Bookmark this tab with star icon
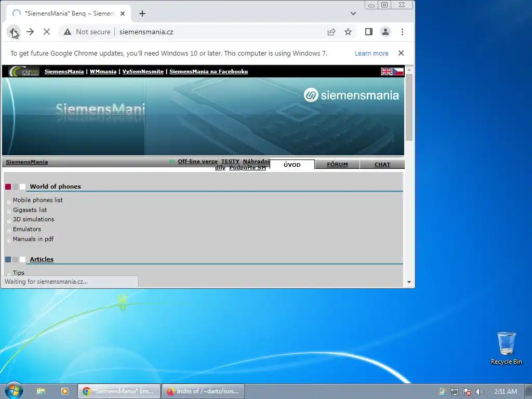Image resolution: width=532 pixels, height=399 pixels. click(348, 32)
